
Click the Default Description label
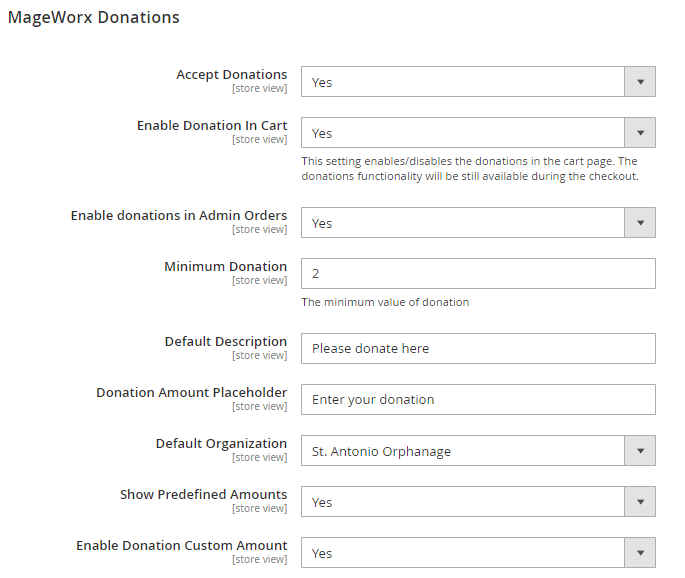coord(225,342)
